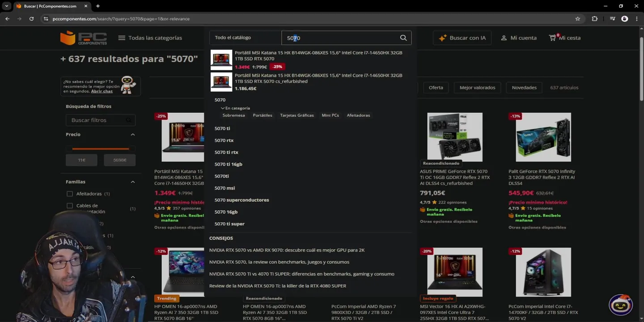Select the Tarjetas Gráficas category suggestion
Screen dimensions: 644x322
click(x=297, y=115)
